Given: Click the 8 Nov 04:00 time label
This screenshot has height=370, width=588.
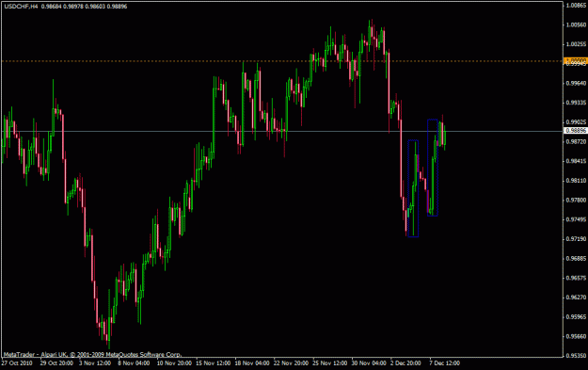Looking at the screenshot, I should point(134,363).
